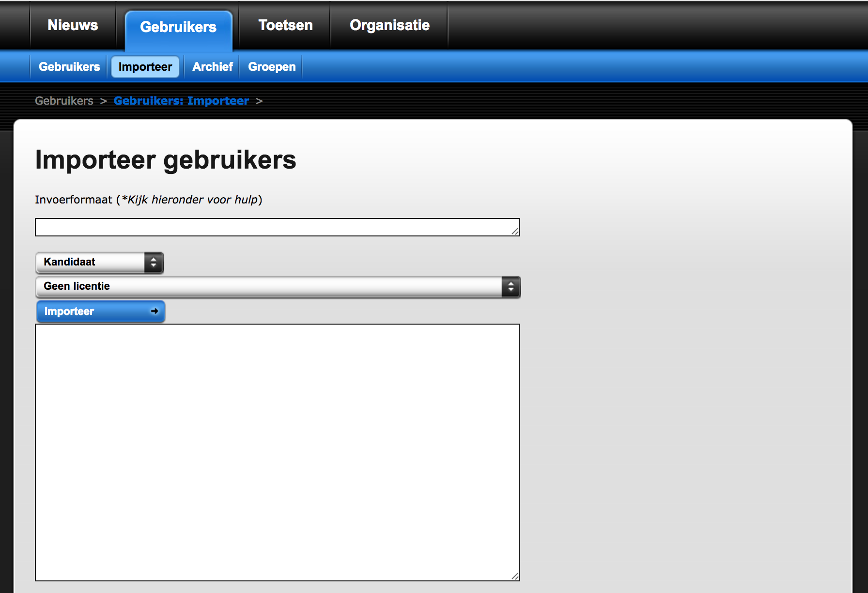Focus the Invoerformaat text field

271,227
